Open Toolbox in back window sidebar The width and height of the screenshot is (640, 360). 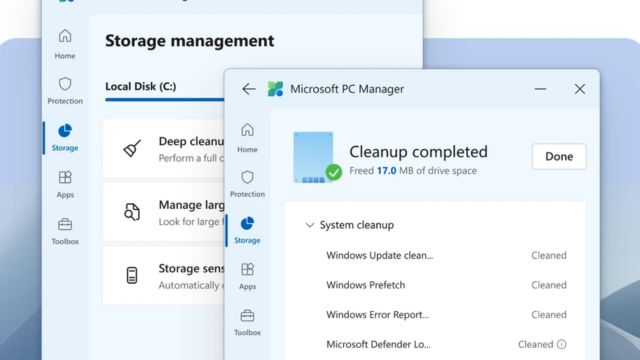click(65, 231)
